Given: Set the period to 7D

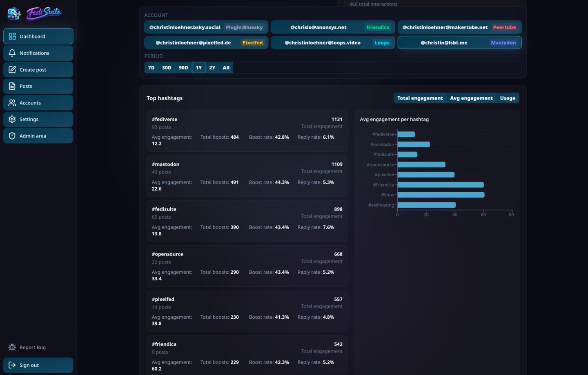Looking at the screenshot, I should point(151,68).
